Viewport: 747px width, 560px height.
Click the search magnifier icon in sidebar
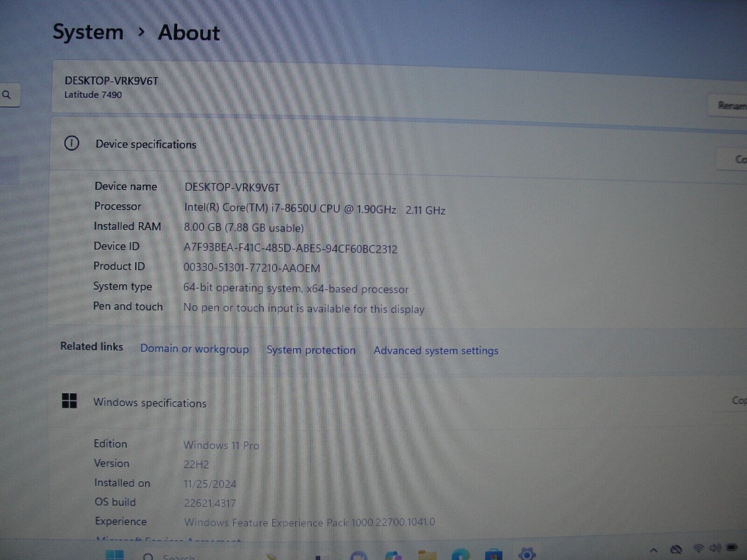coord(7,95)
